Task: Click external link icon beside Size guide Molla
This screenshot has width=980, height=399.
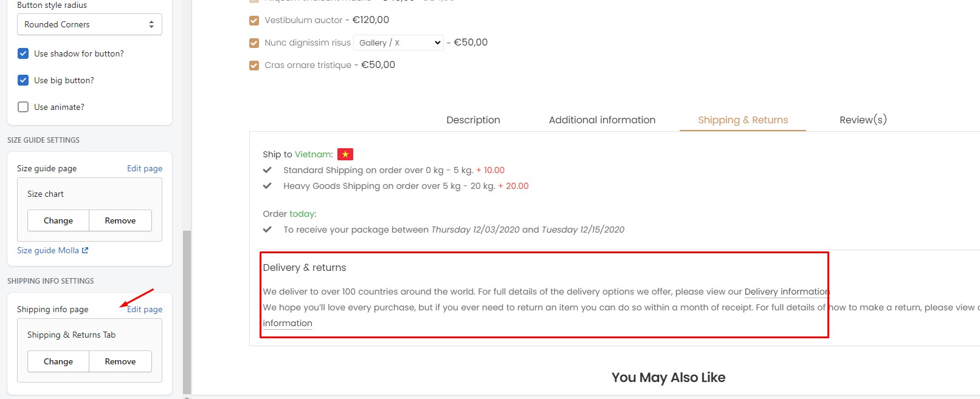Action: tap(85, 250)
